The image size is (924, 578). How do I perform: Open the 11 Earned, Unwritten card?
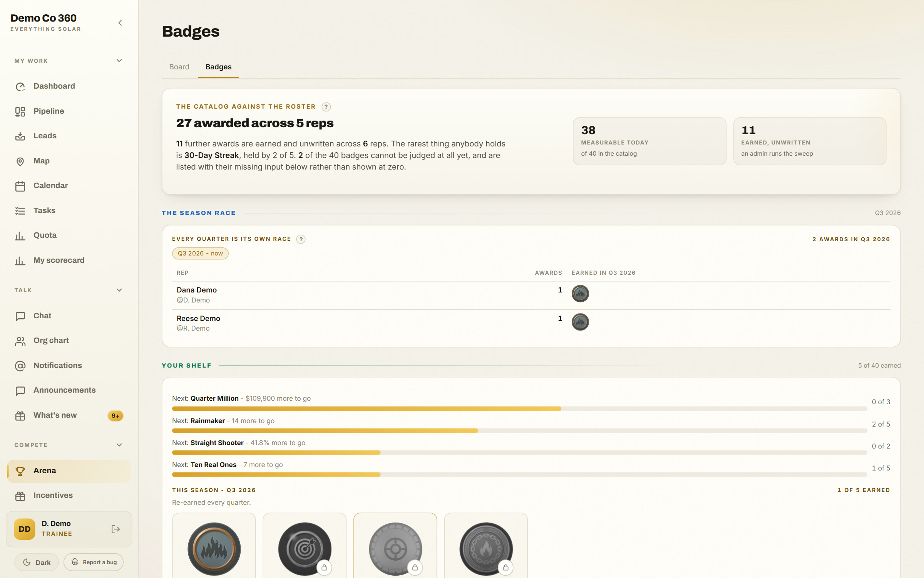click(810, 141)
